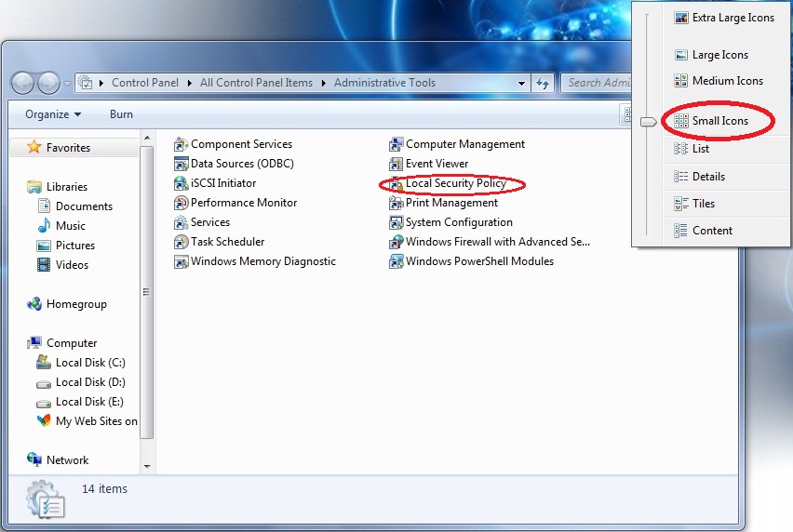
Task: Select Videos in the navigation pane
Action: point(62,265)
